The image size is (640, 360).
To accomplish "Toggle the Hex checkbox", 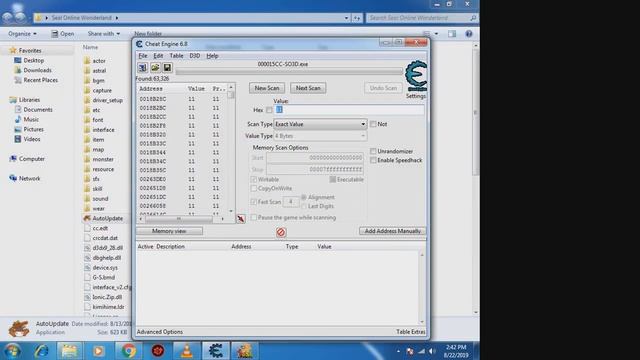I will pos(269,110).
